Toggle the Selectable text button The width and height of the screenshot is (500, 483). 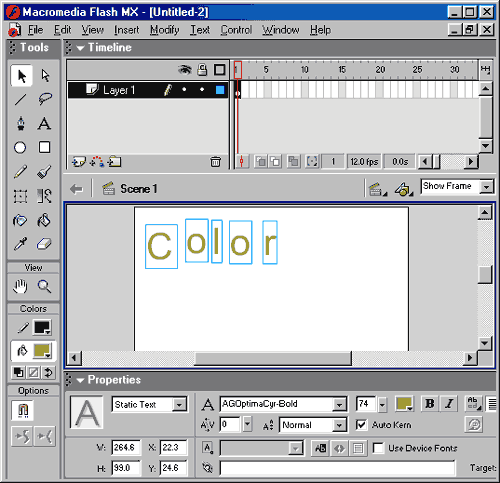(321, 448)
